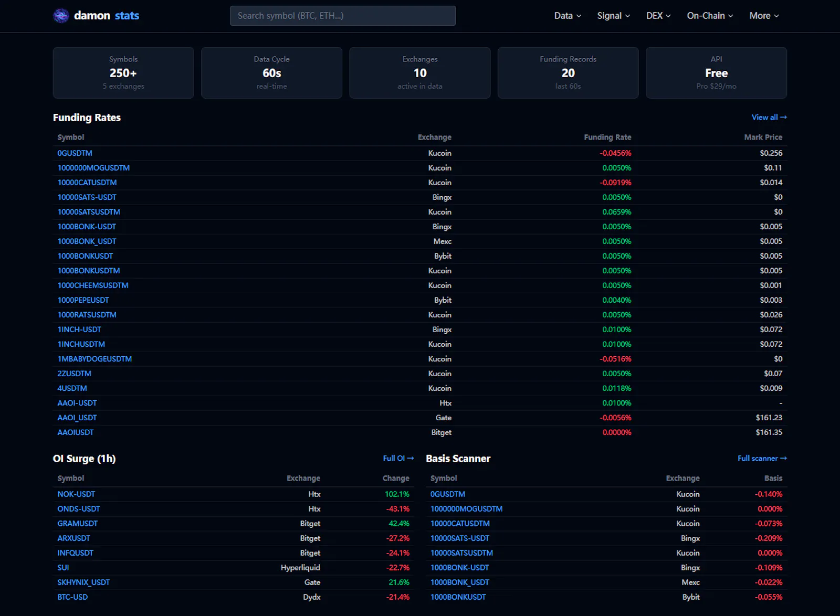Open the 1000CHEEMSUSDTM symbol link
This screenshot has width=840, height=616.
[93, 285]
